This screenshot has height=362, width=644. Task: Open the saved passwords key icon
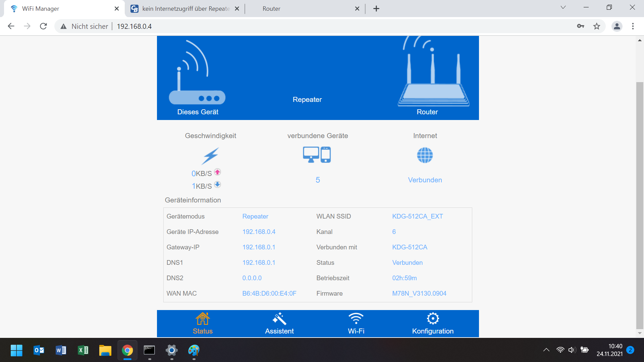tap(581, 26)
